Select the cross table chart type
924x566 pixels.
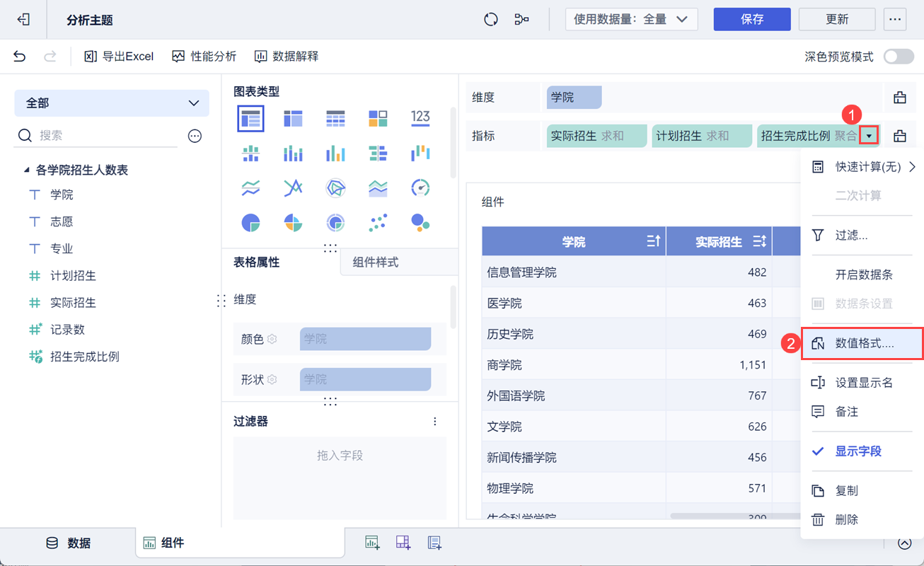tap(293, 118)
